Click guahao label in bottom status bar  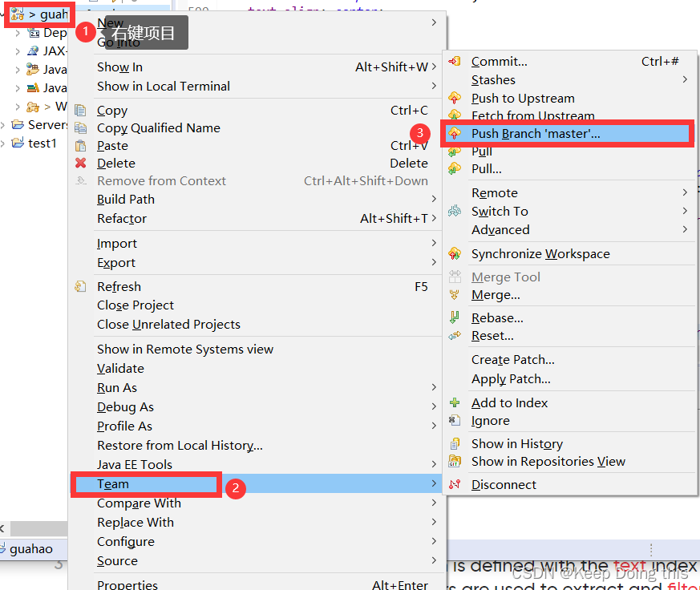[x=30, y=548]
